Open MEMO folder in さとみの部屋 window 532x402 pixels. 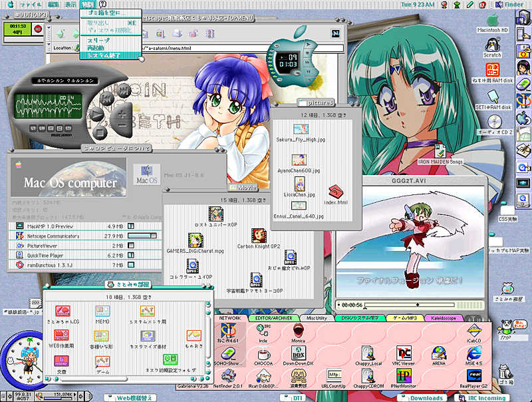[102, 311]
